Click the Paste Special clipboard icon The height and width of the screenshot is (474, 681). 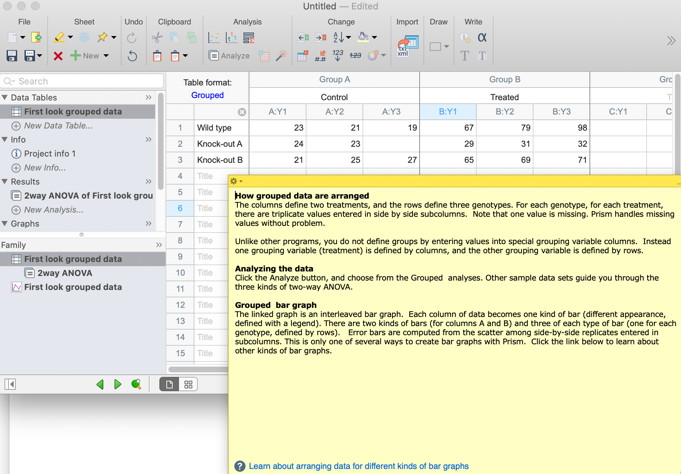[175, 56]
